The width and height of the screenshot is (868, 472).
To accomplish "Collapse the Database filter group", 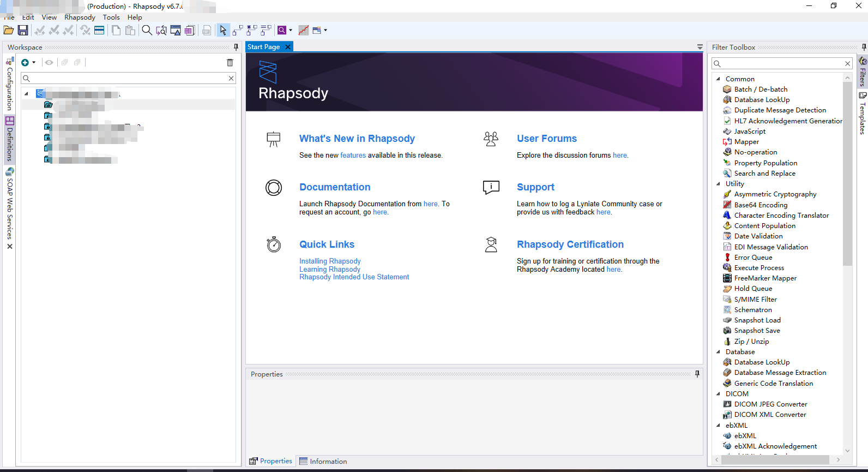I will click(718, 352).
